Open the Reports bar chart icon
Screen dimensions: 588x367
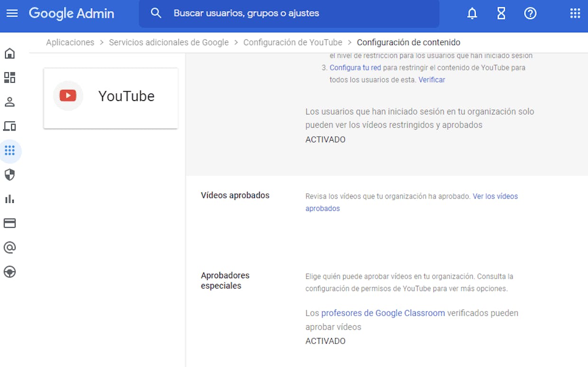9,199
